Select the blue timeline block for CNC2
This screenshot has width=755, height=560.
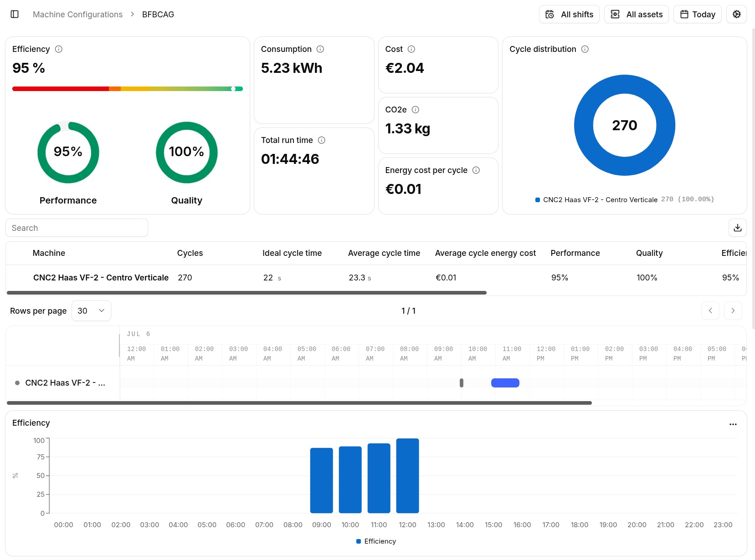[505, 383]
